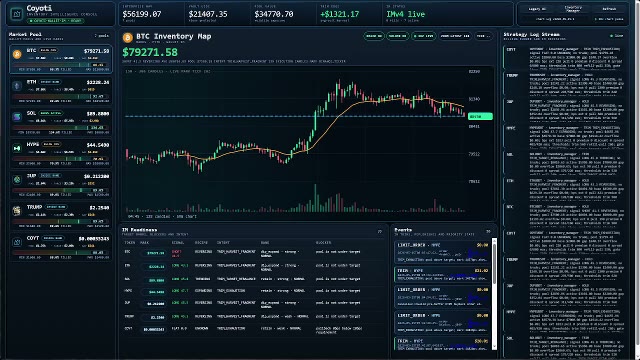Open the first HYPE entry in Strategy Log Stream
The height and width of the screenshot is (360, 640).
pyautogui.click(x=564, y=136)
